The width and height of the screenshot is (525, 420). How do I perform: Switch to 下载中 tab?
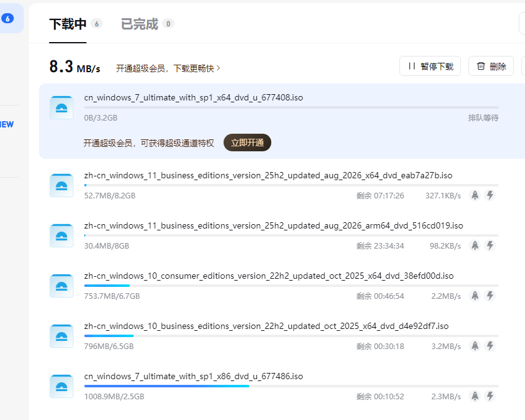point(68,24)
